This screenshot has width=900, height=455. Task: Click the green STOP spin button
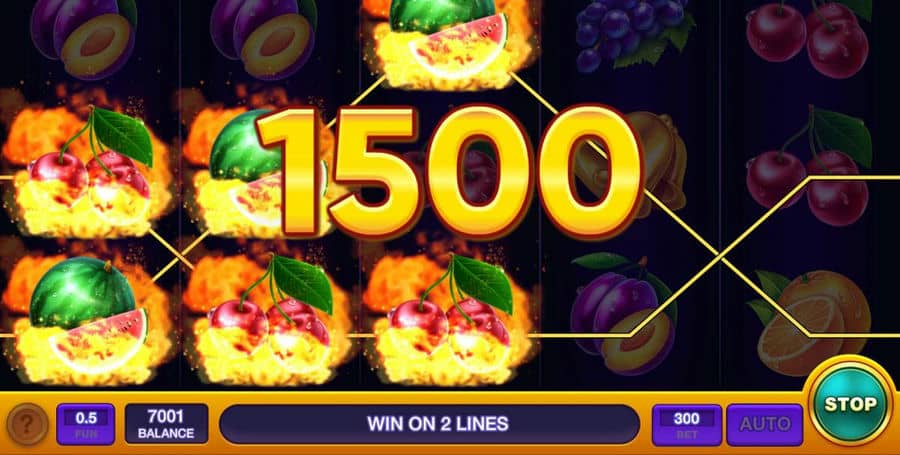850,404
